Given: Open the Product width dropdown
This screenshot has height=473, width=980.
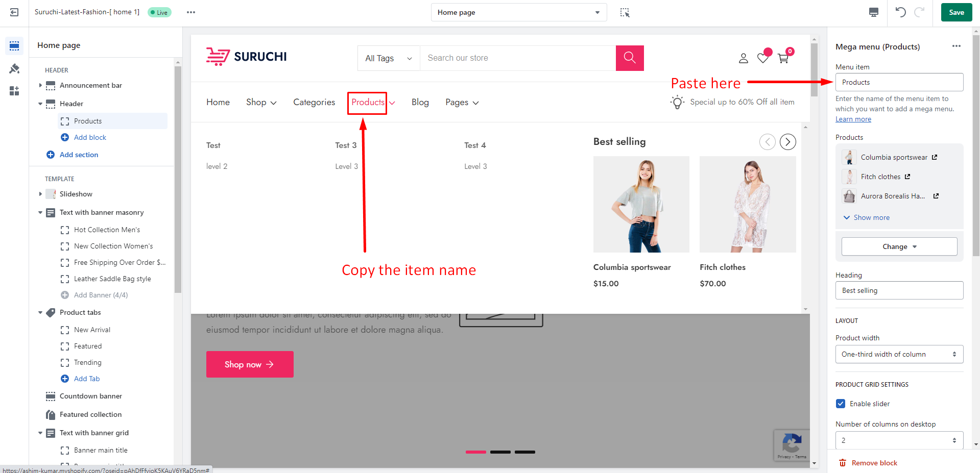Looking at the screenshot, I should click(899, 354).
